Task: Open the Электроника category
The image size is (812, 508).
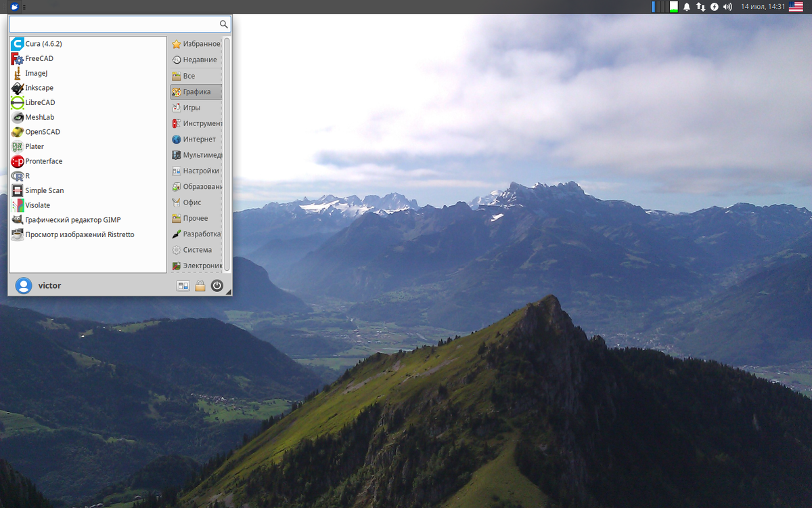Action: 196,266
